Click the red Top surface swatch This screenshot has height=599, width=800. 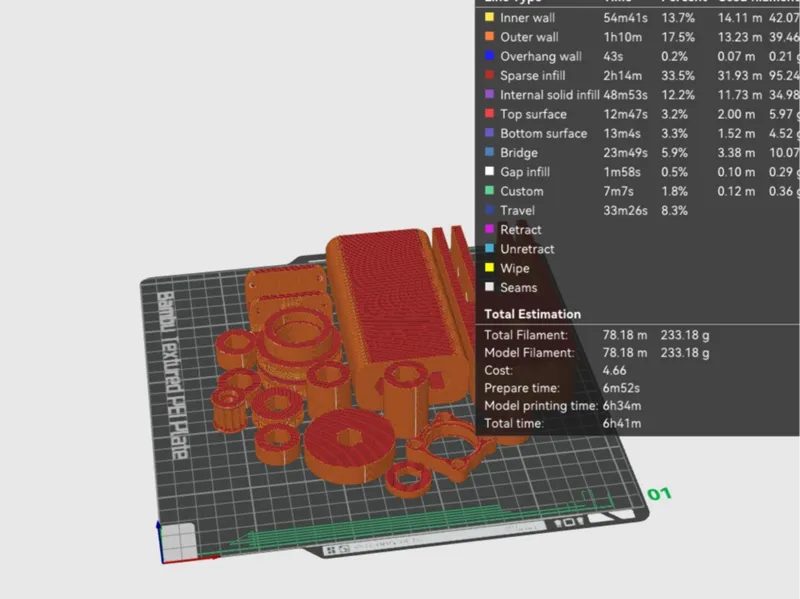489,113
